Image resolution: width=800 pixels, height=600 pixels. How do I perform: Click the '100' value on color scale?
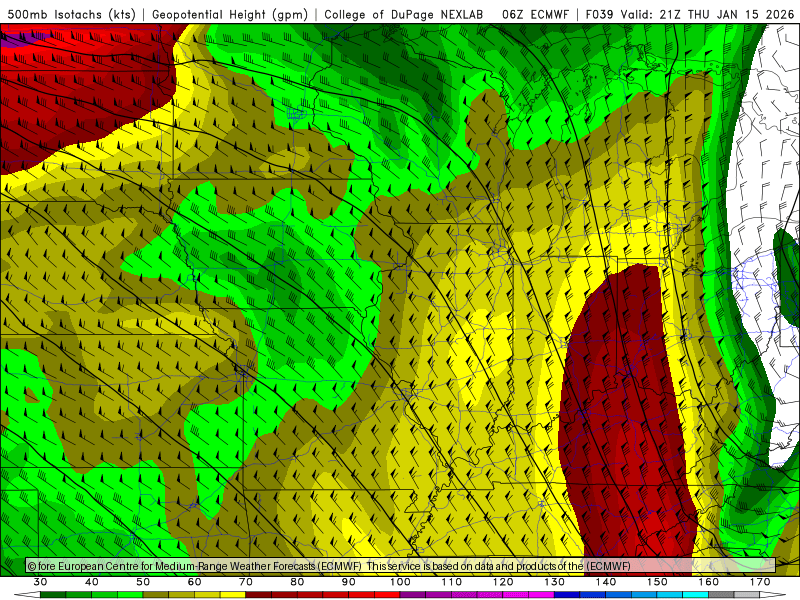tap(401, 582)
